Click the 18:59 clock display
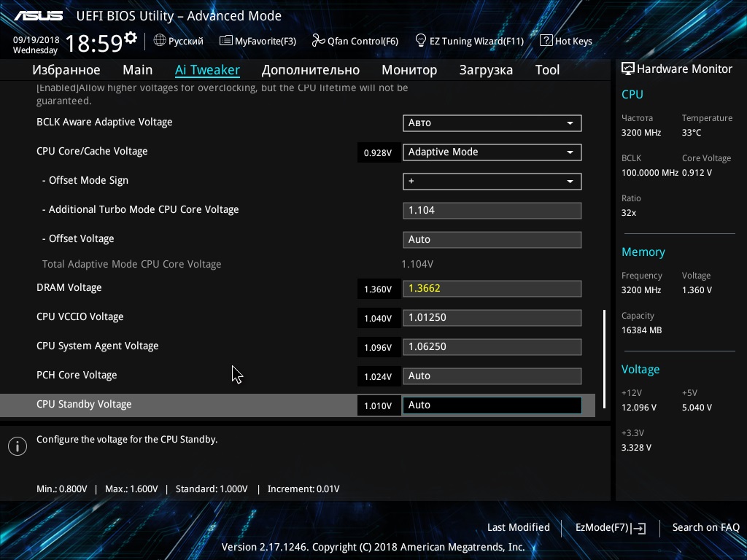Viewport: 747px width, 560px height. [x=94, y=43]
